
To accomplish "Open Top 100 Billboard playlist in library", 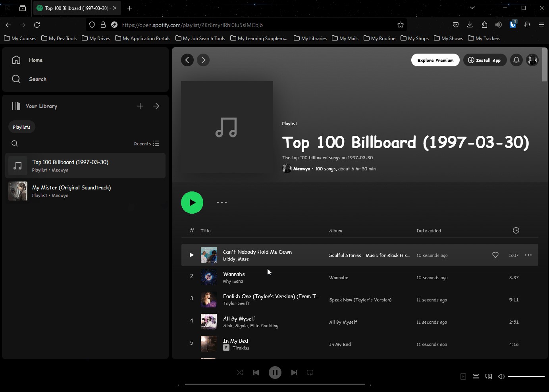I will coord(85,166).
